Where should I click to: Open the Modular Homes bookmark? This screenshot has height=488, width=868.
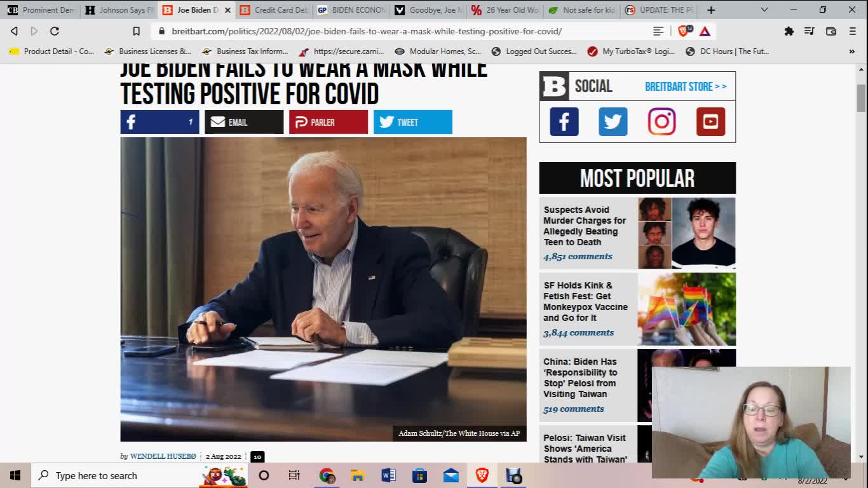point(438,51)
